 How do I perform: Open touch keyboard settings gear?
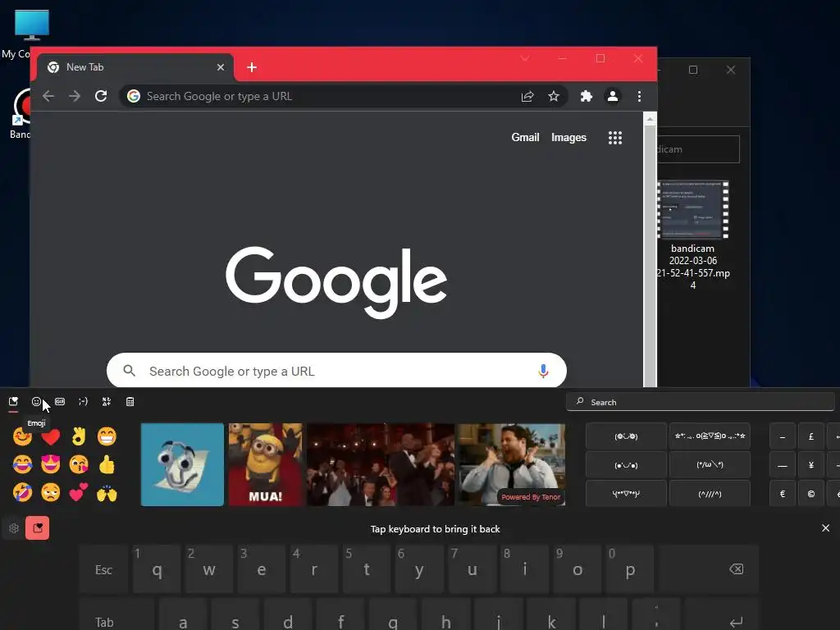pos(14,528)
